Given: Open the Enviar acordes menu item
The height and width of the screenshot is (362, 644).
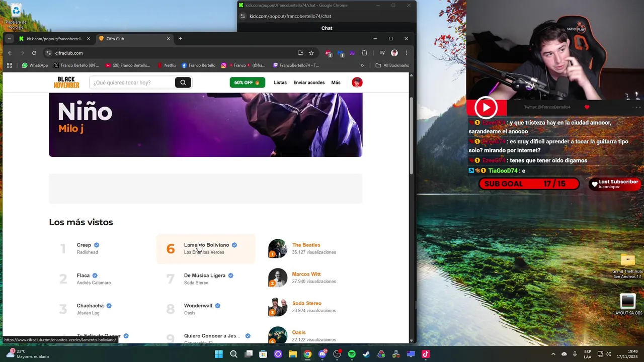Looking at the screenshot, I should [x=309, y=82].
